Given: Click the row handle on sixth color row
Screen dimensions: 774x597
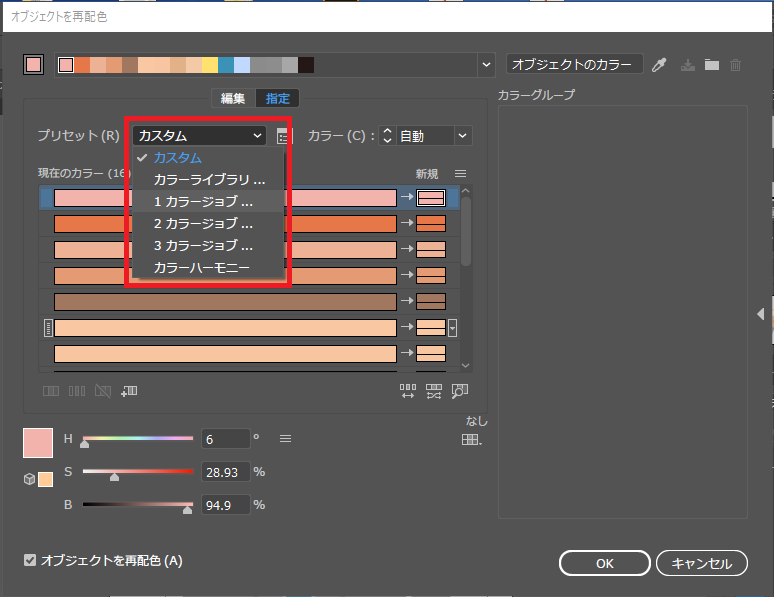Looking at the screenshot, I should tap(48, 327).
